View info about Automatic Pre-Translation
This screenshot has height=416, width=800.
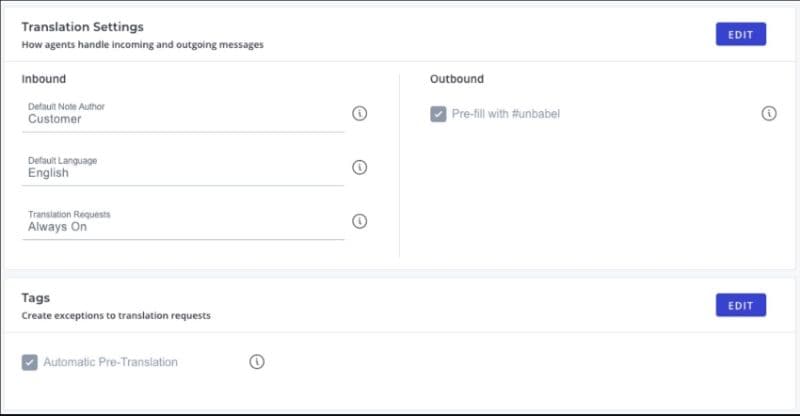coord(257,361)
